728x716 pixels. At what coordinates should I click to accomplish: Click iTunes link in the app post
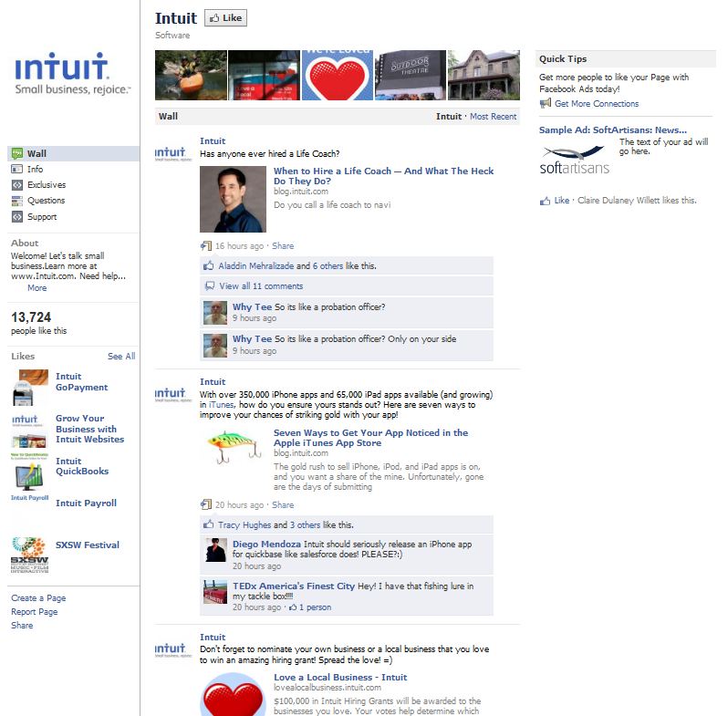click(221, 405)
